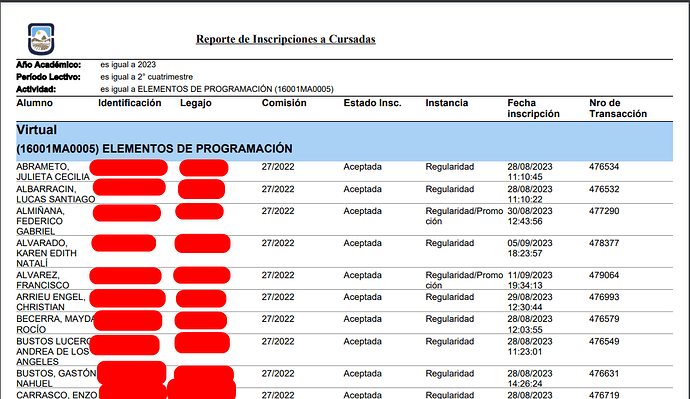Select the value 'es igual a 2023'
This screenshot has height=399, width=690.
[128, 65]
